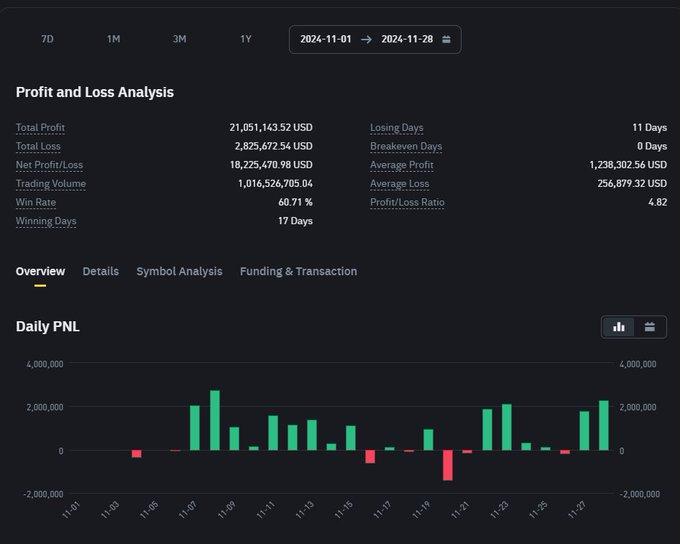Switch to bar chart view
This screenshot has height=544, width=680.
619,327
